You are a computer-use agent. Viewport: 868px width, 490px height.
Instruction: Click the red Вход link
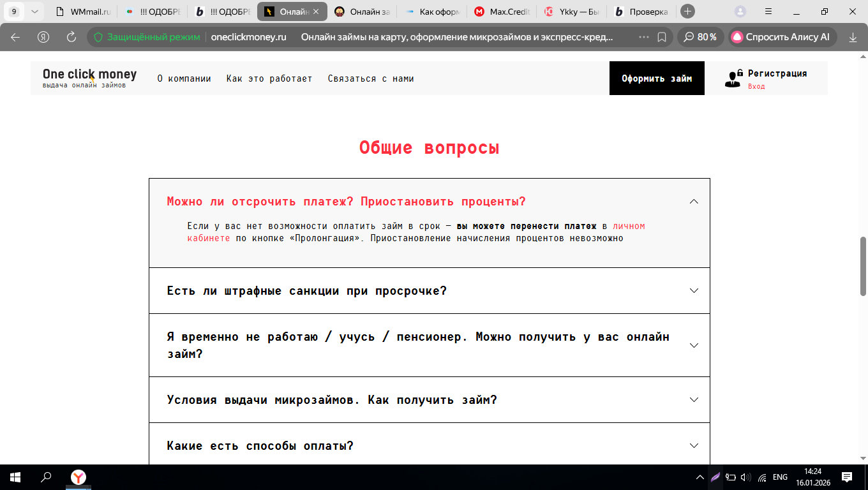point(756,86)
